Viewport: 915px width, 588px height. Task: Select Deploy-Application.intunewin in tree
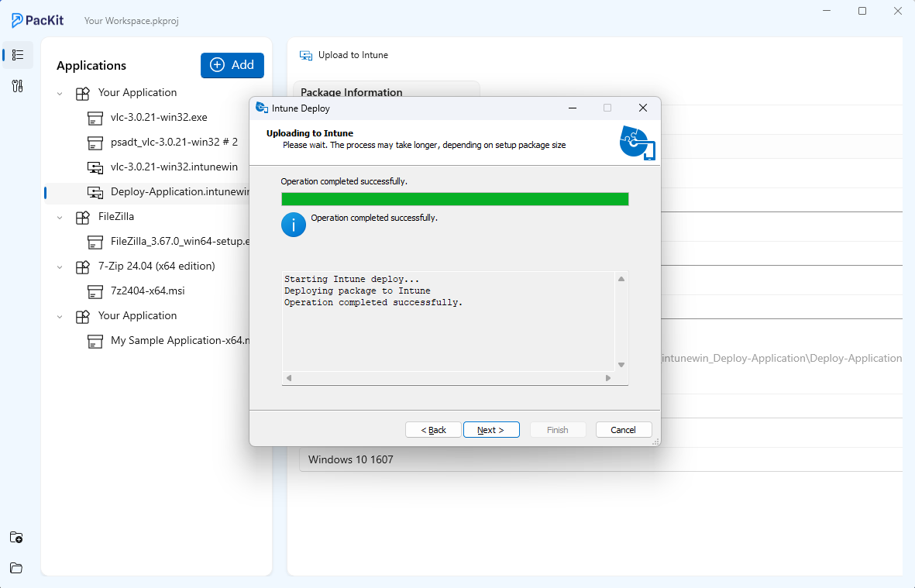click(180, 191)
